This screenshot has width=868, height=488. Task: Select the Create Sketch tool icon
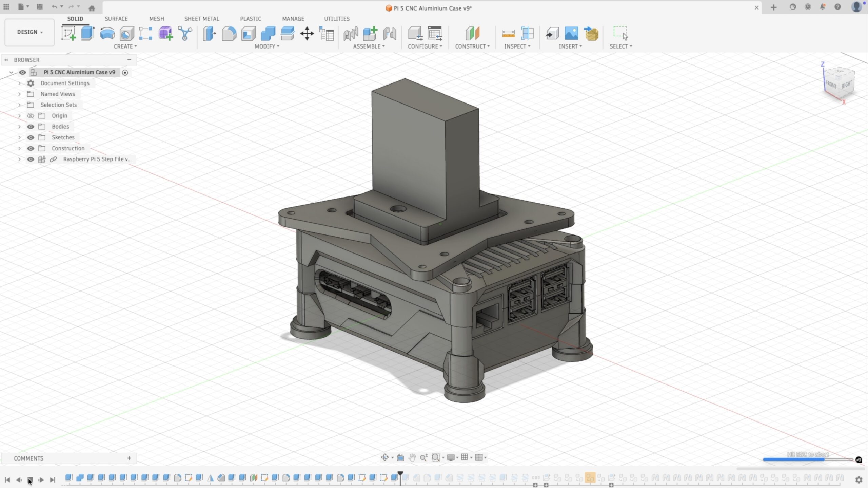[68, 33]
